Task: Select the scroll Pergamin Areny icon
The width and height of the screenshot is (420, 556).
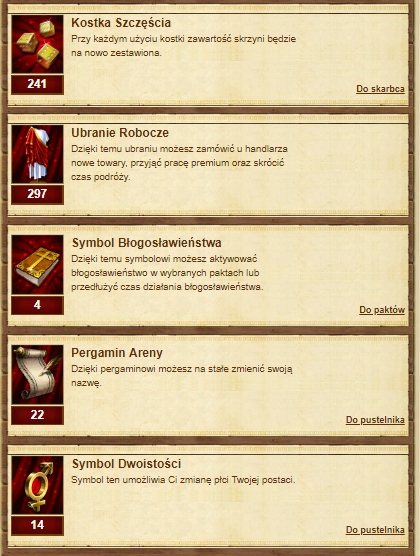Action: coord(37,374)
